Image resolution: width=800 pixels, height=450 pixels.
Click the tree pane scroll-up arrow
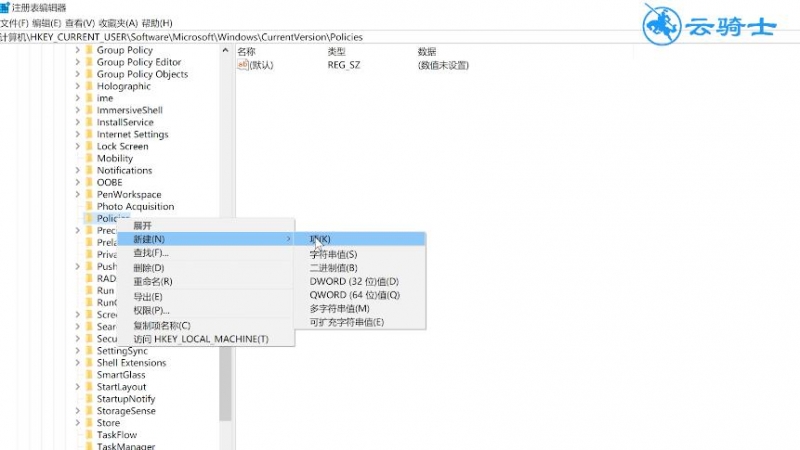pyautogui.click(x=226, y=51)
